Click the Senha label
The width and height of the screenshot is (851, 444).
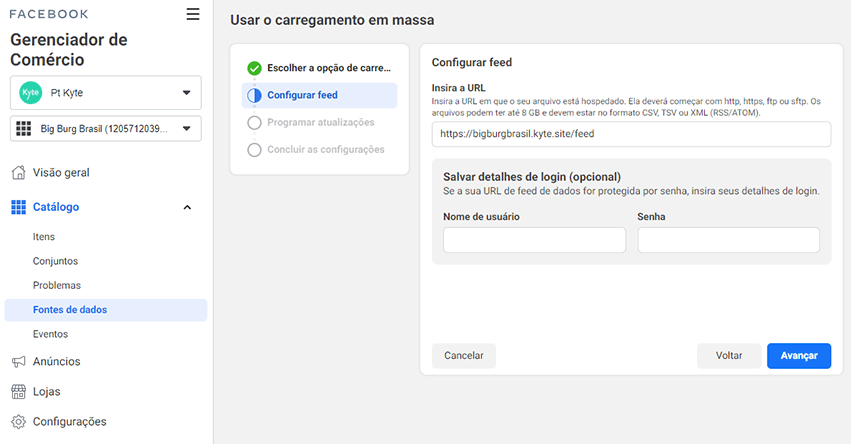651,217
